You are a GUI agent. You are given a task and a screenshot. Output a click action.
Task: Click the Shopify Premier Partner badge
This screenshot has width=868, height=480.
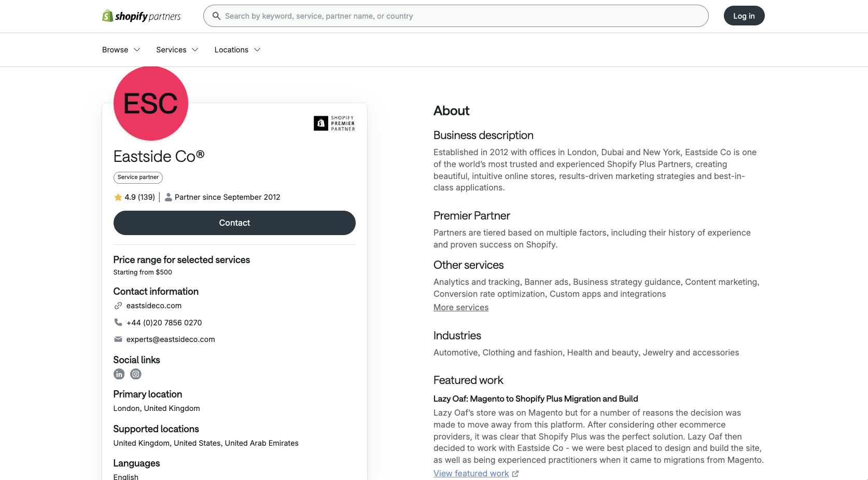coord(334,124)
